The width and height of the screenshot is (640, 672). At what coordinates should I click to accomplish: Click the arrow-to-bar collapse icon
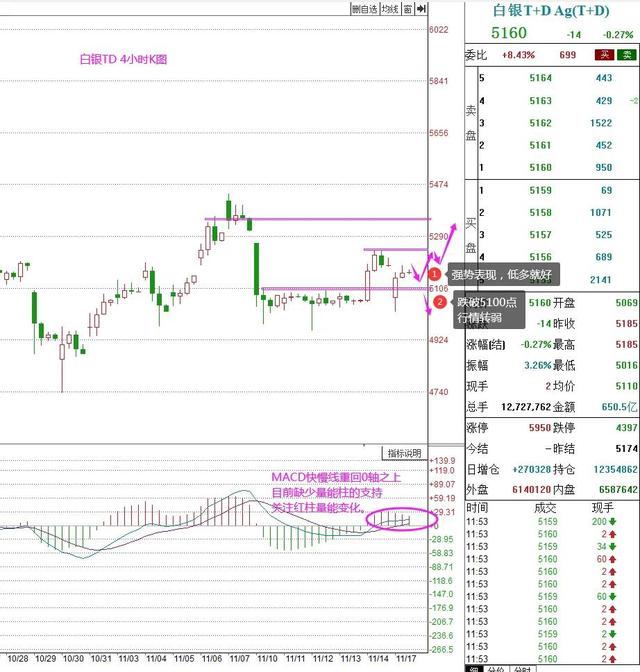coord(421,9)
